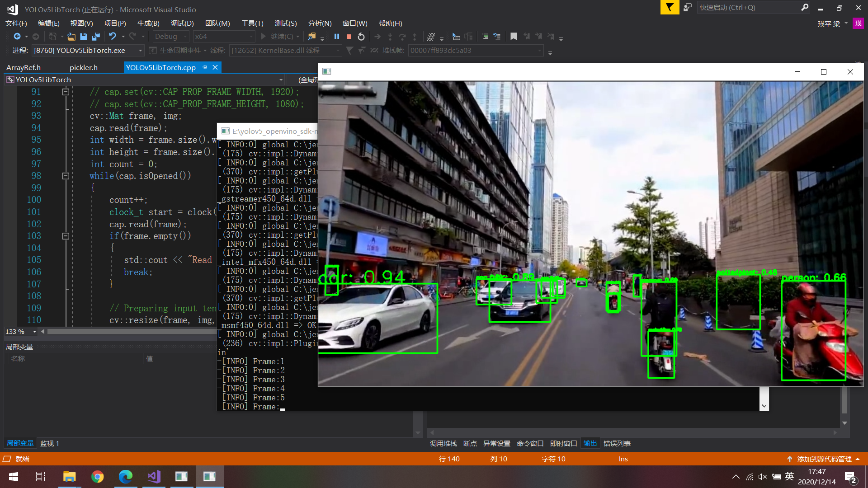Click the user account name 瑛平 梁
The height and width of the screenshot is (488, 868).
[x=829, y=24]
